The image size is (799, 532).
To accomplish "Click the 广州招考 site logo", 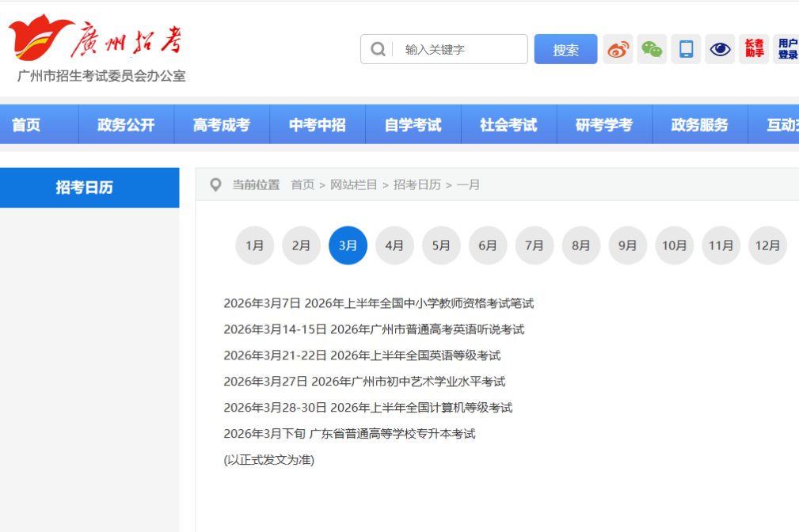I will point(96,38).
